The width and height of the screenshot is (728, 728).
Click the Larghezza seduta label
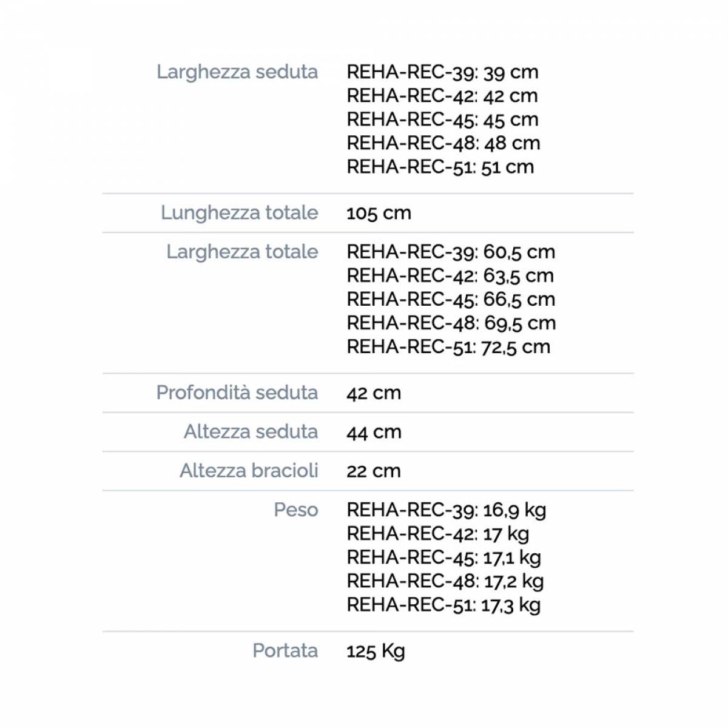[x=237, y=72]
